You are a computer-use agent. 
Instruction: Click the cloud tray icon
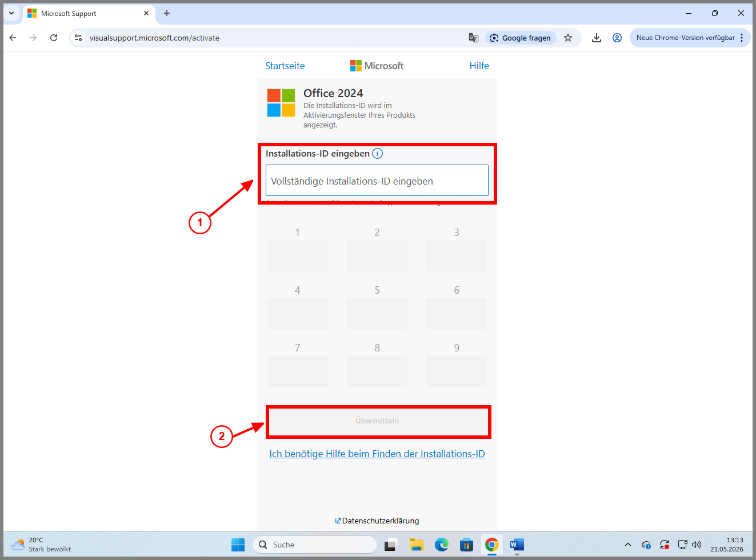tap(646, 545)
